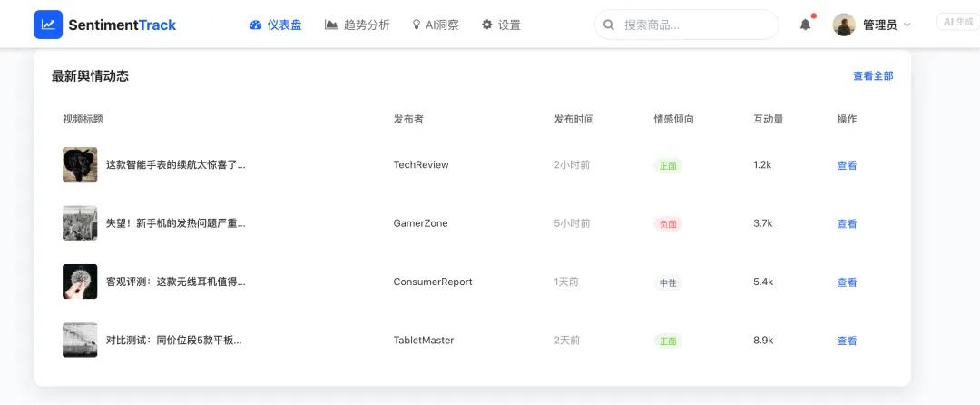The height and width of the screenshot is (405, 980).
Task: Click the administrator avatar picture
Action: tap(844, 25)
